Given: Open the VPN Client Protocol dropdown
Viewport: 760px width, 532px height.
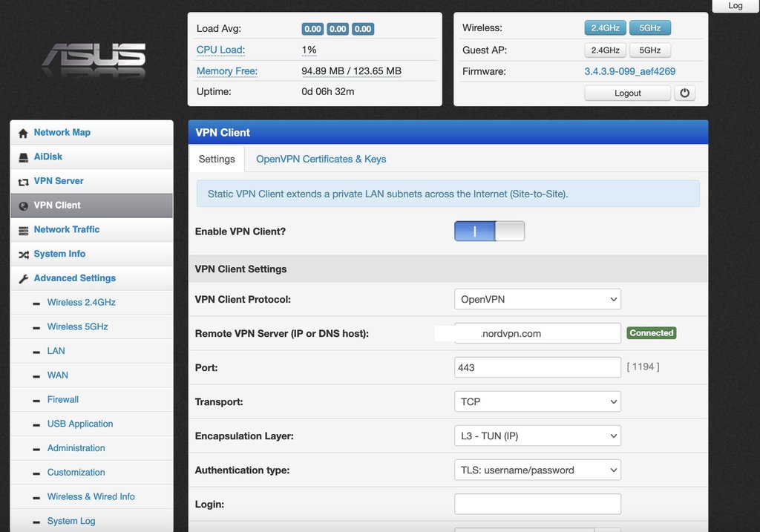Looking at the screenshot, I should [x=537, y=300].
